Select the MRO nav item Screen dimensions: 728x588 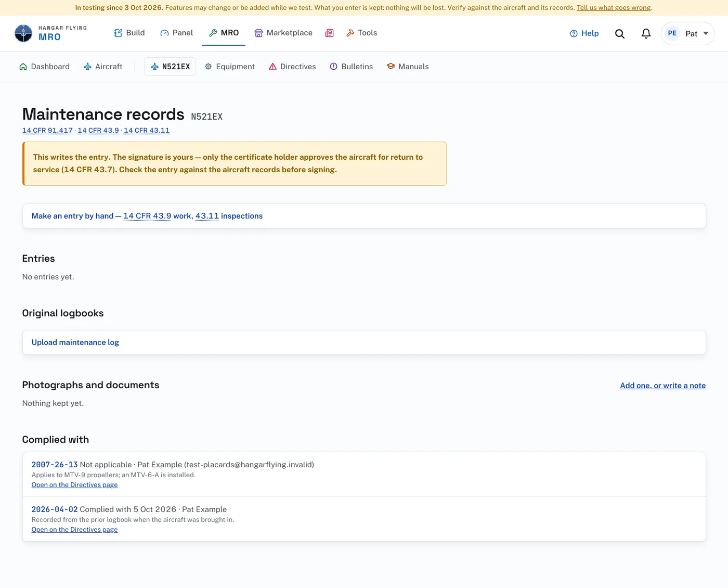pyautogui.click(x=224, y=33)
